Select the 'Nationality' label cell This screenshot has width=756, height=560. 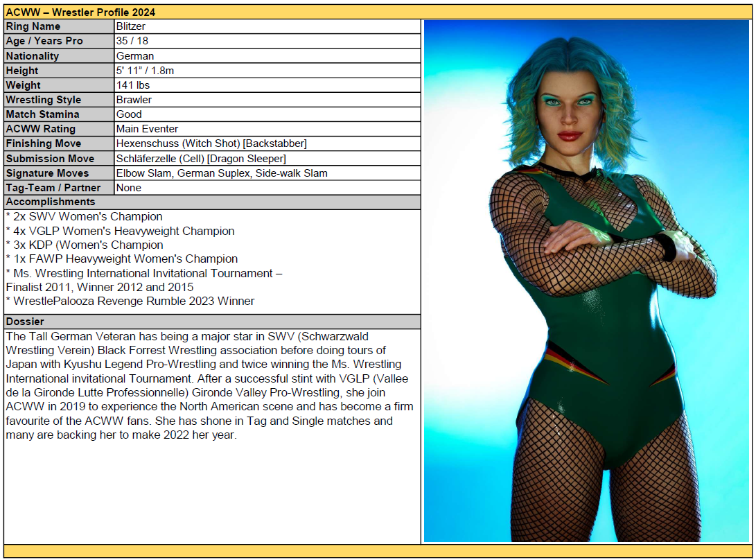59,56
